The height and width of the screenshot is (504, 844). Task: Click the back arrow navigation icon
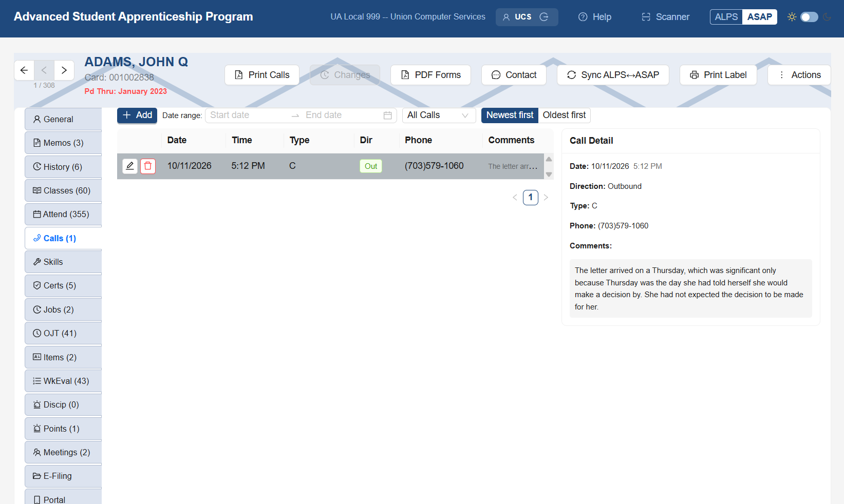24,70
